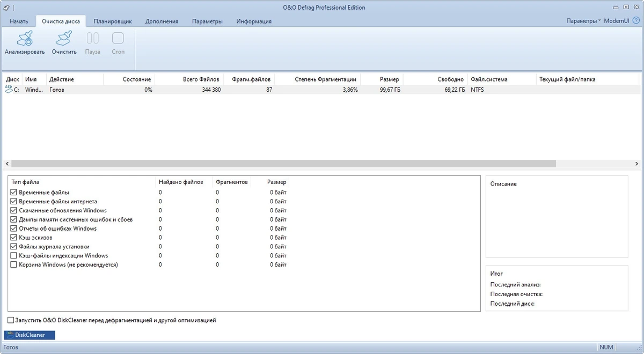Click the Файл.система column header
This screenshot has width=644, height=354.
click(502, 79)
